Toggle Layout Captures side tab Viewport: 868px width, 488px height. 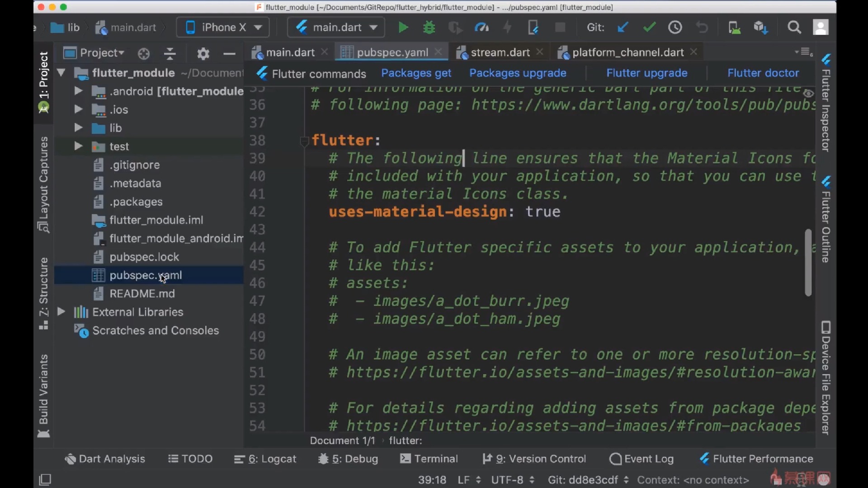coord(44,184)
